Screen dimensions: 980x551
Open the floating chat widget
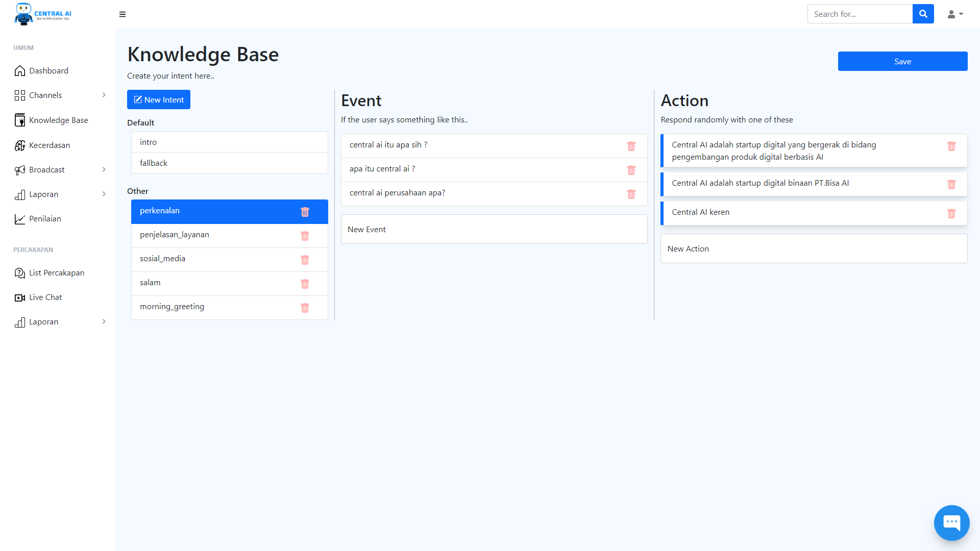point(951,522)
